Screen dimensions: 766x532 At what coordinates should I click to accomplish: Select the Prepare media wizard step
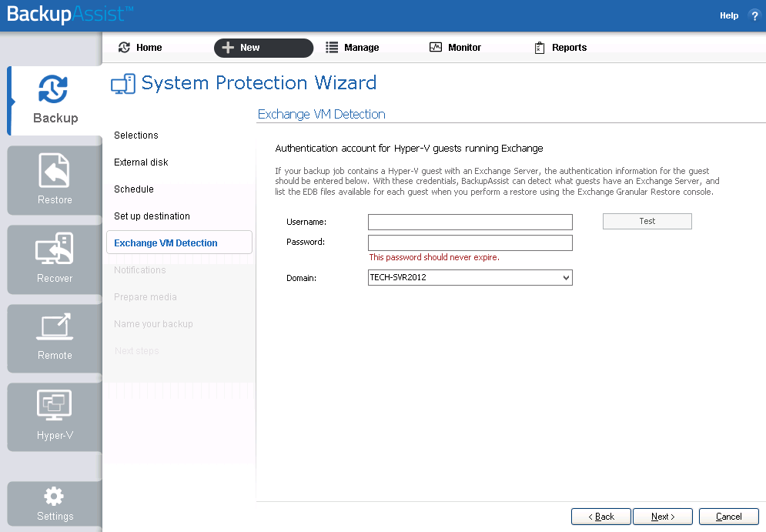coord(145,297)
